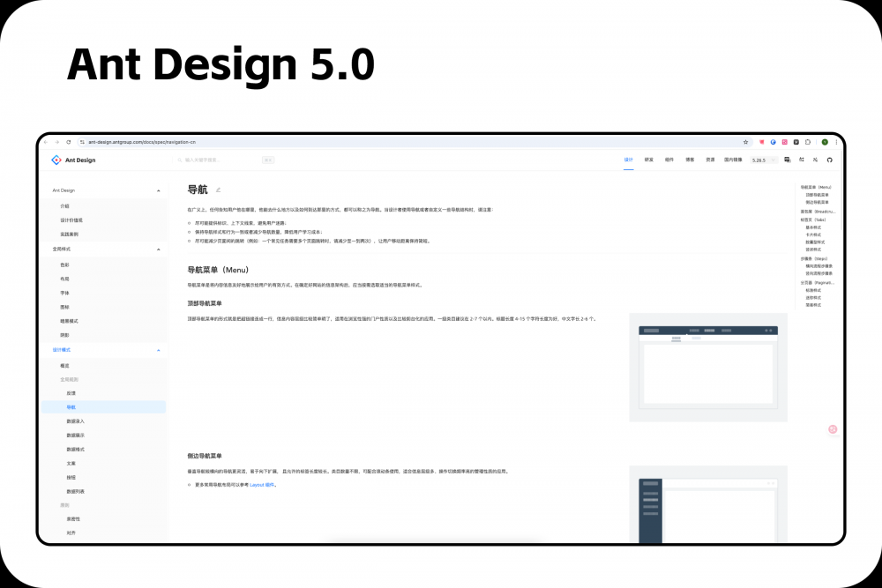
Task: Open the 按钮 sidebar item
Action: [x=71, y=477]
